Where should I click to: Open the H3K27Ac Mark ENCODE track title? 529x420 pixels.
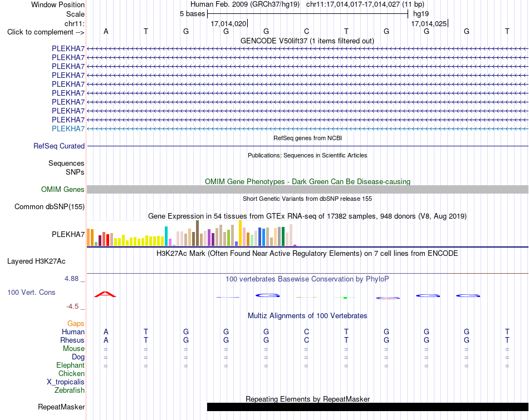(x=307, y=254)
